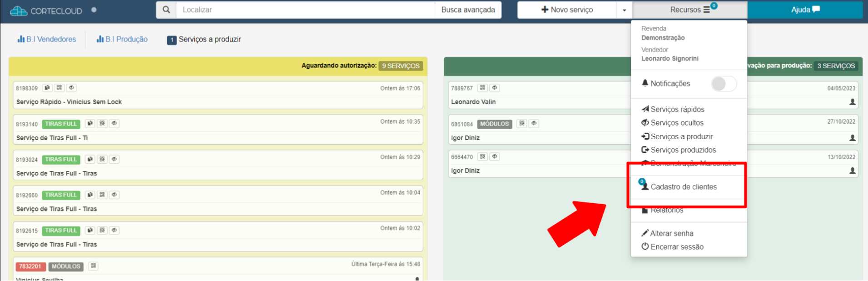
Task: Hide service 6861084 with eye icon
Action: pos(534,123)
